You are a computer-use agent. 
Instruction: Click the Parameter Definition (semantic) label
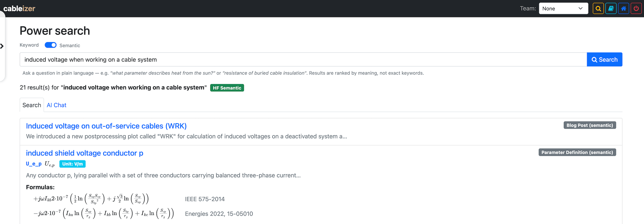pos(577,152)
